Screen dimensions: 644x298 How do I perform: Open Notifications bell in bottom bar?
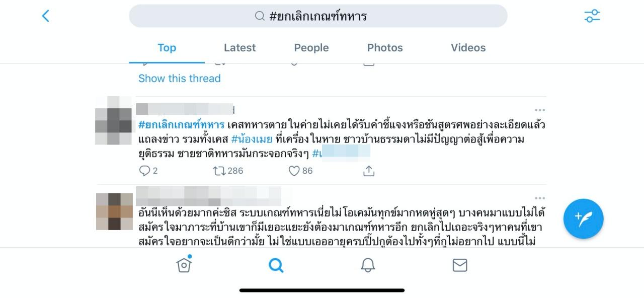368,265
